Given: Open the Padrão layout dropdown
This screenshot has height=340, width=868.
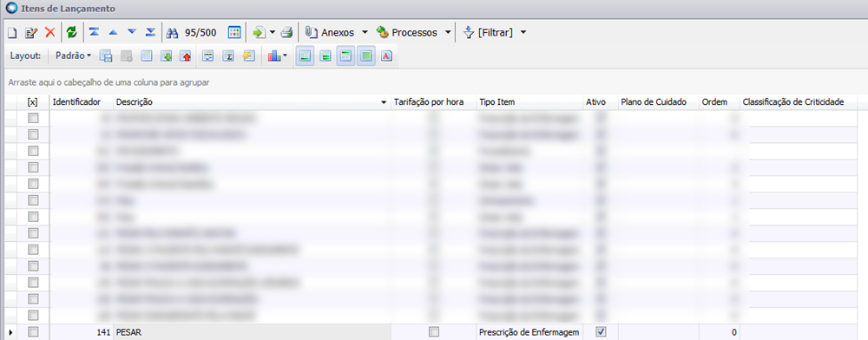Looking at the screenshot, I should (74, 56).
